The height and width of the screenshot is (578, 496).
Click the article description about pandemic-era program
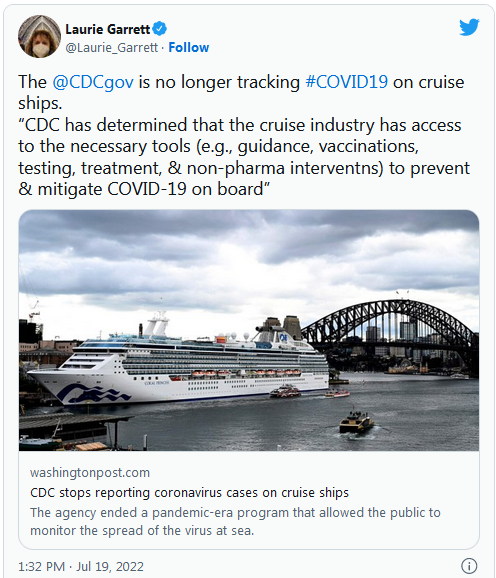pyautogui.click(x=235, y=522)
